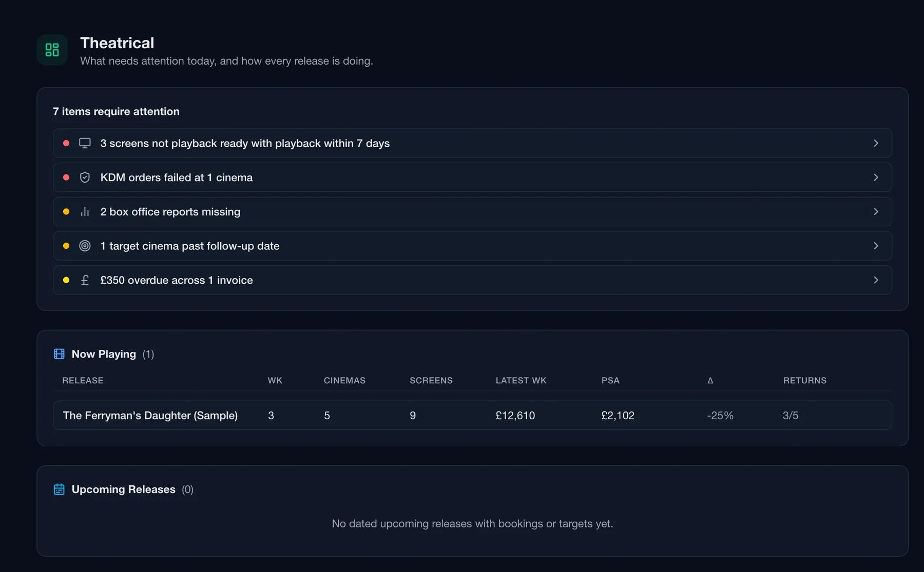Click the -25% change value
The width and height of the screenshot is (924, 572).
[x=720, y=416]
